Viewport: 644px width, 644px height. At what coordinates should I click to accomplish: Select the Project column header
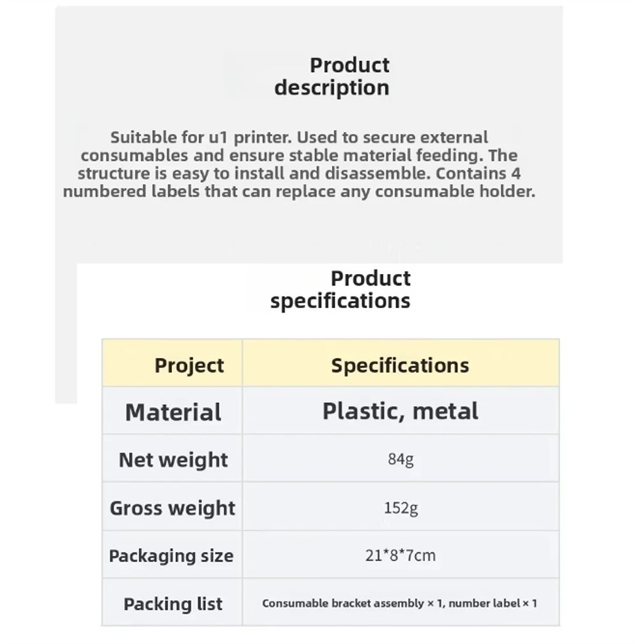pyautogui.click(x=189, y=365)
